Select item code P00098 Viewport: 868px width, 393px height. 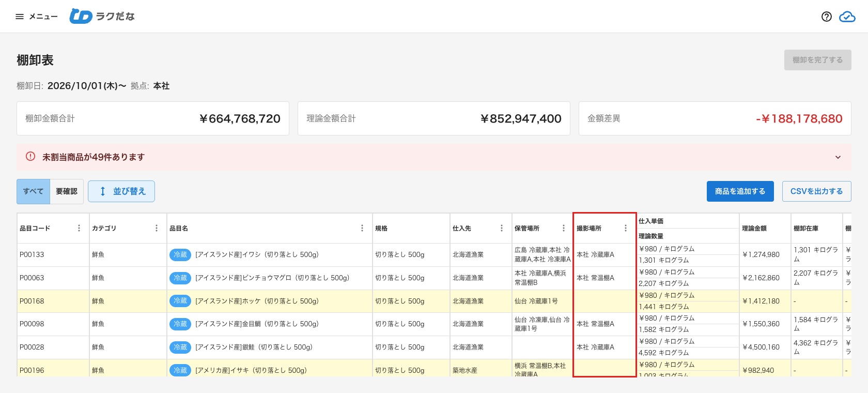[32, 324]
